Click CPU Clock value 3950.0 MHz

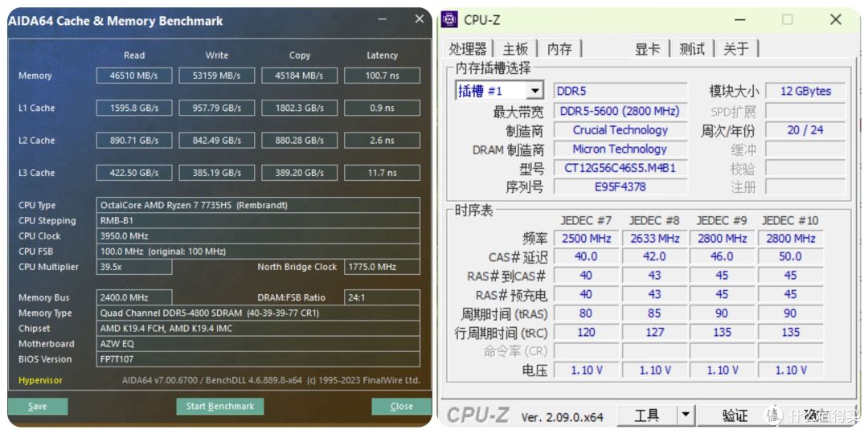[x=258, y=235]
